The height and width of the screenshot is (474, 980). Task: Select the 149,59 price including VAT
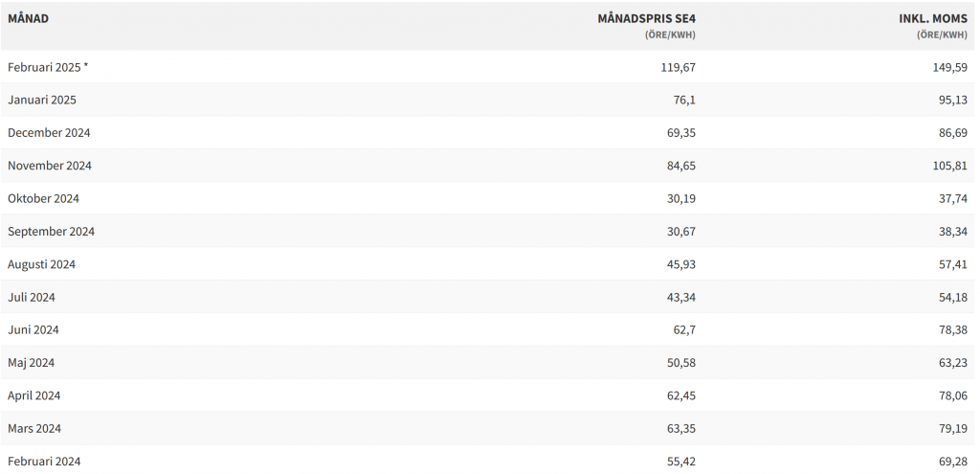click(947, 67)
